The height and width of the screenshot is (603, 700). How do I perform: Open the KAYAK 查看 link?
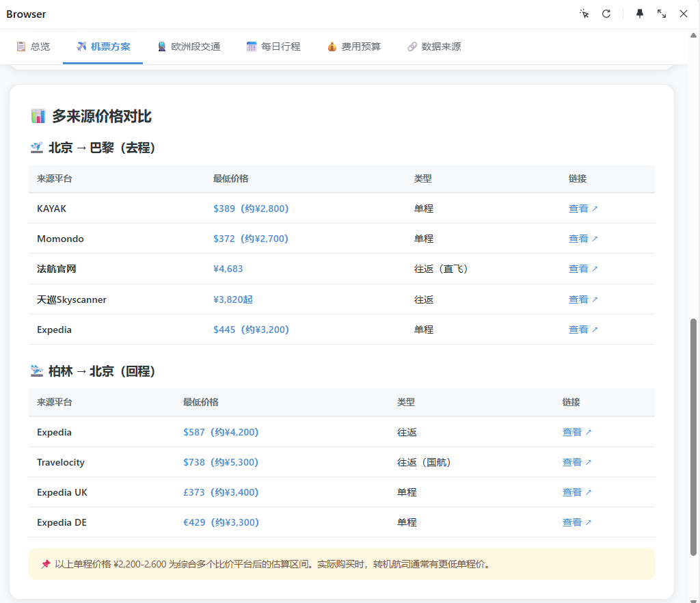pyautogui.click(x=582, y=209)
